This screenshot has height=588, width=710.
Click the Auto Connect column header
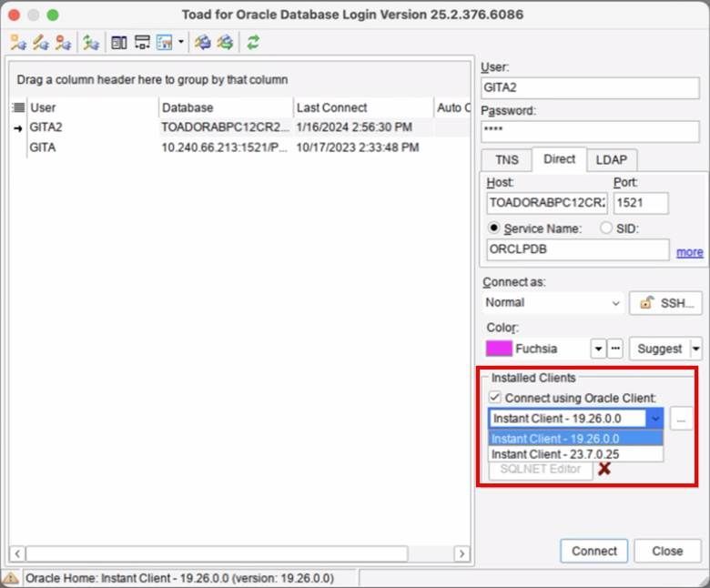pos(453,107)
